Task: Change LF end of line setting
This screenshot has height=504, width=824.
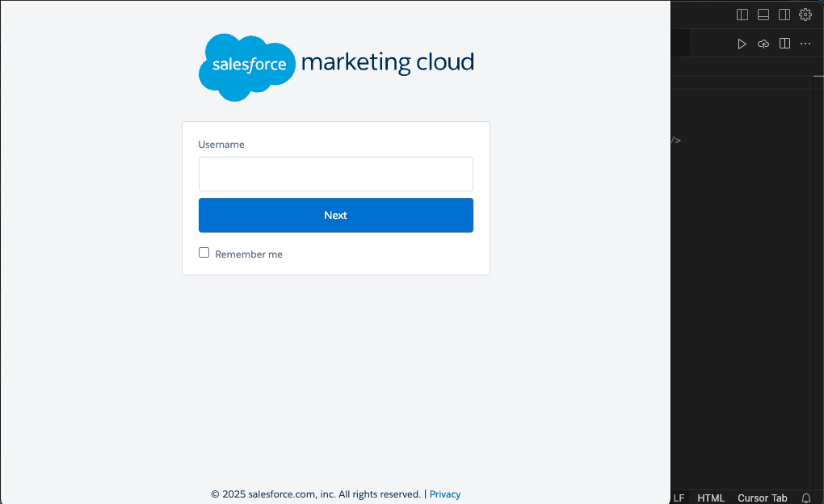Action: (x=679, y=498)
